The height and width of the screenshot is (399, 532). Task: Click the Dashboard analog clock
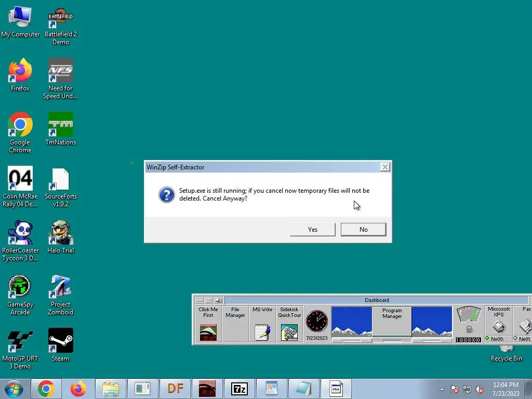[317, 321]
